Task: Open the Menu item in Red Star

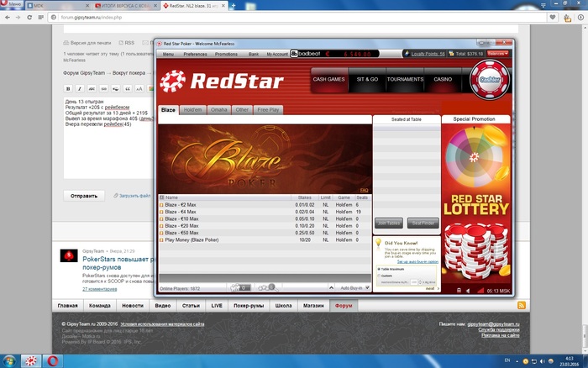Action: point(168,54)
